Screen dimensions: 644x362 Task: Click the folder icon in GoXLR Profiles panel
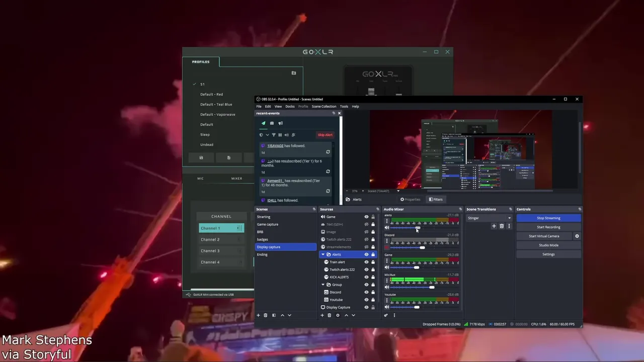click(x=294, y=73)
